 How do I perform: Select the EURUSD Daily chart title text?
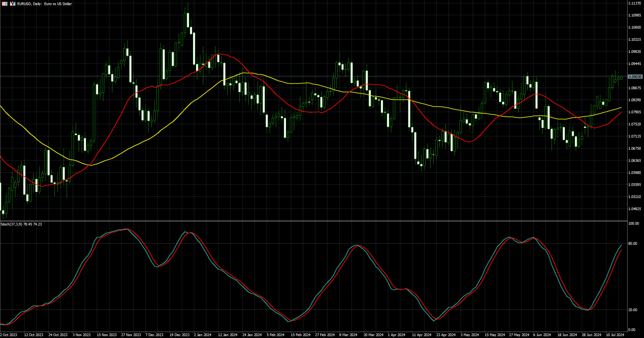[44, 4]
